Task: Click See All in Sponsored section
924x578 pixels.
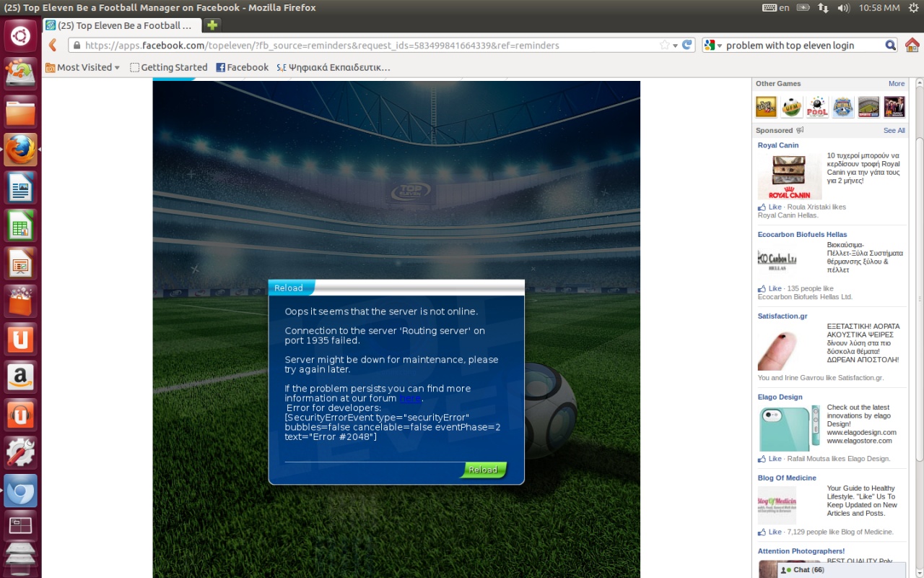Action: (894, 131)
